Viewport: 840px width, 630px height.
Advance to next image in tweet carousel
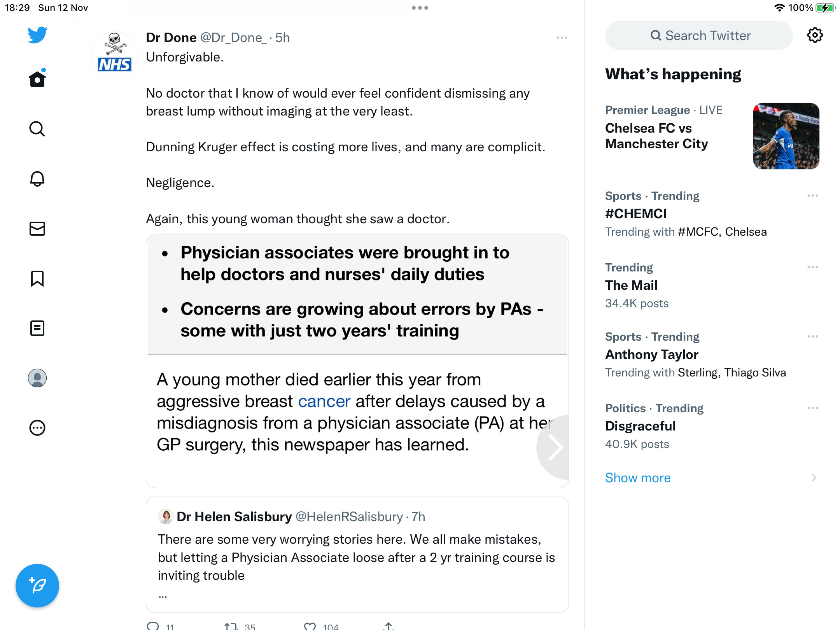point(555,447)
